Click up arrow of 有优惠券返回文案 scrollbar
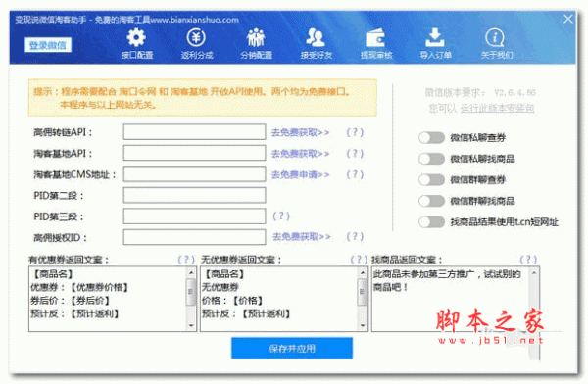 click(191, 272)
